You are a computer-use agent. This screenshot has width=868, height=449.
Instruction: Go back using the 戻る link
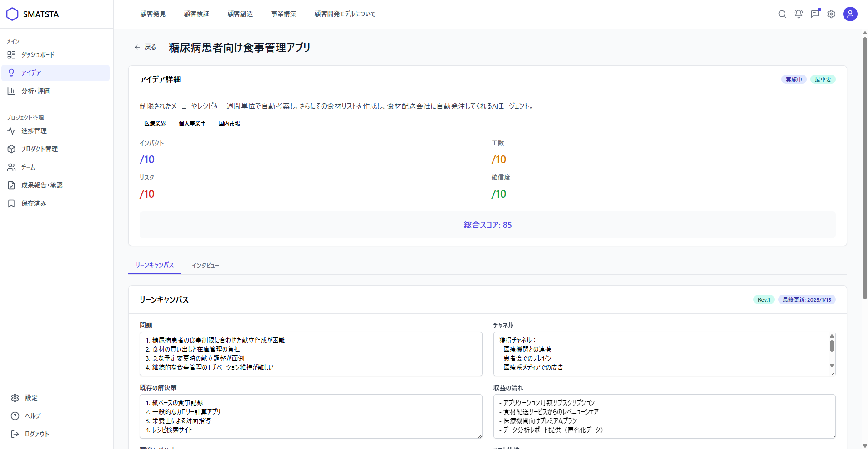point(145,47)
